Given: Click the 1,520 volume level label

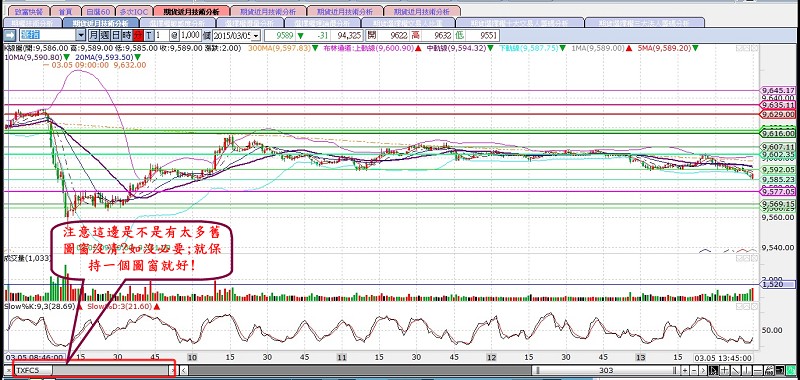Looking at the screenshot, I should tap(778, 285).
